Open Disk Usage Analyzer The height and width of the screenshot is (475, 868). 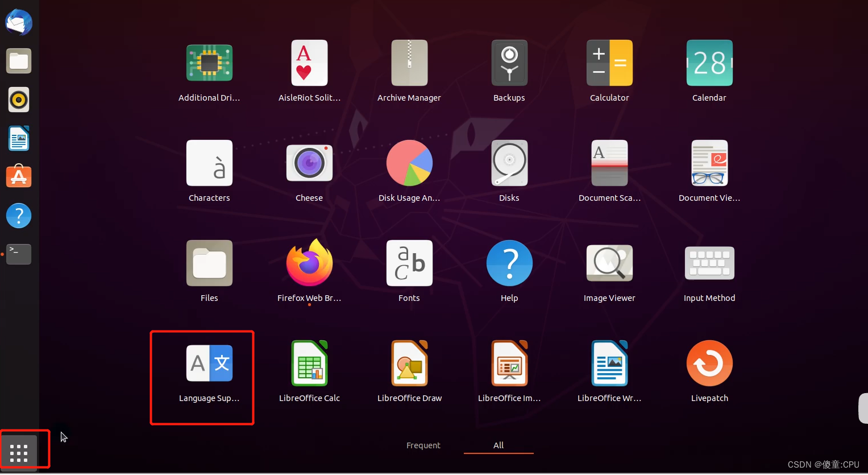[x=409, y=163]
